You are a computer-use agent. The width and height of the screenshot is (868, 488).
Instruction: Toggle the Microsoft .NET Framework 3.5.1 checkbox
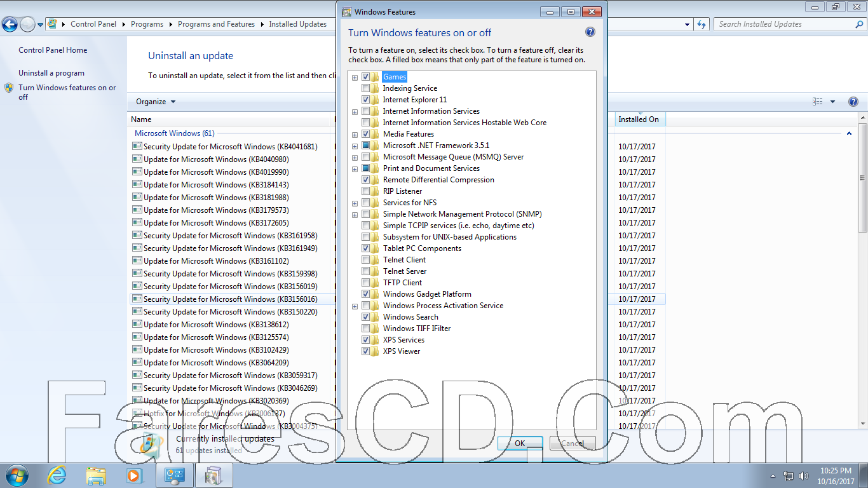[365, 146]
